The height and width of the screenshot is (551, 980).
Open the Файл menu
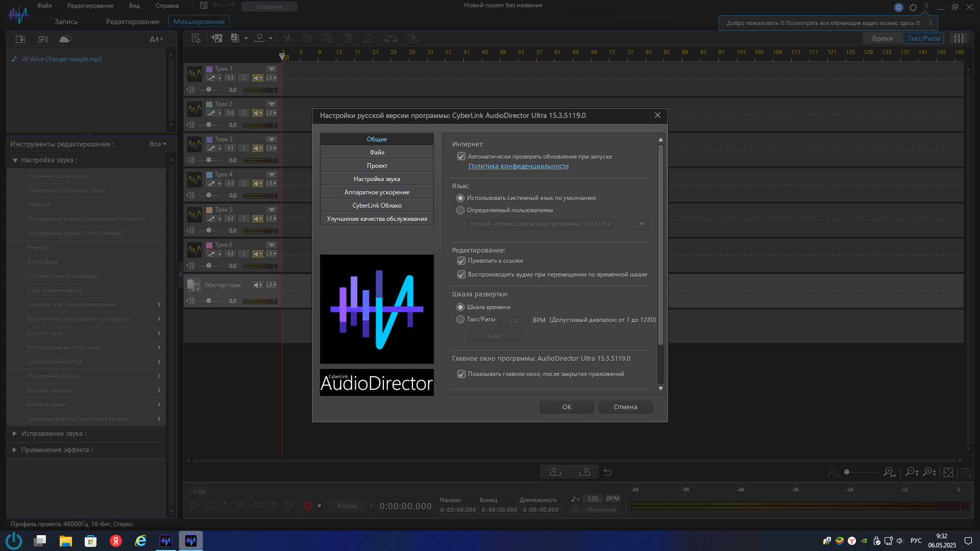click(44, 6)
